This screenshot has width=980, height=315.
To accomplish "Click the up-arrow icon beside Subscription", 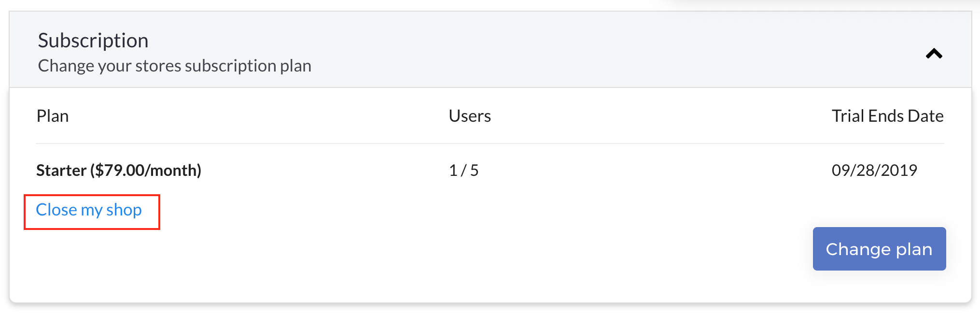I will [934, 53].
